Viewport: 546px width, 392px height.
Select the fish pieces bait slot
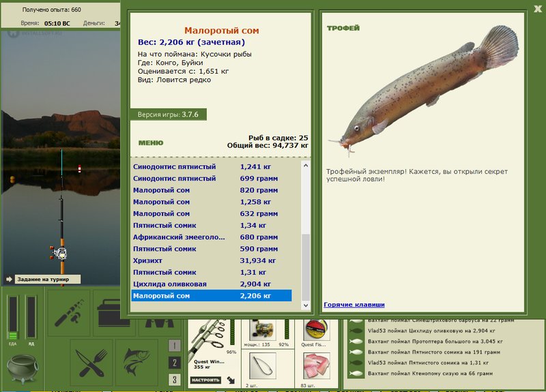[317, 366]
